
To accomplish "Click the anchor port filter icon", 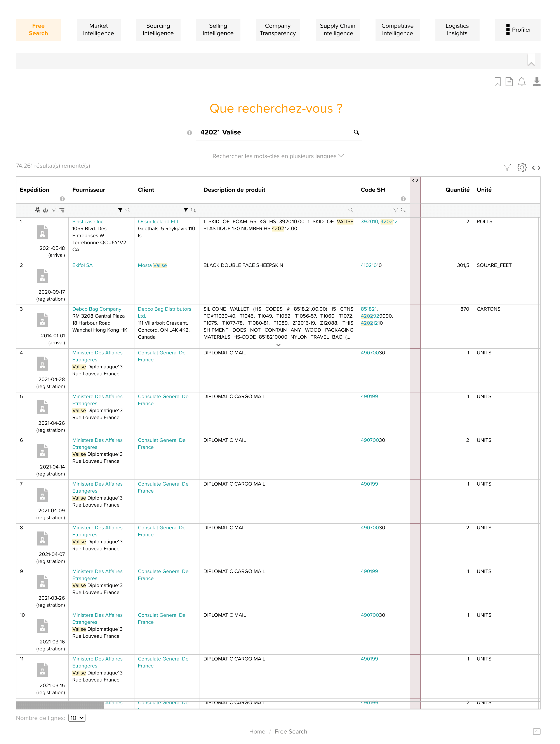I will [45, 210].
